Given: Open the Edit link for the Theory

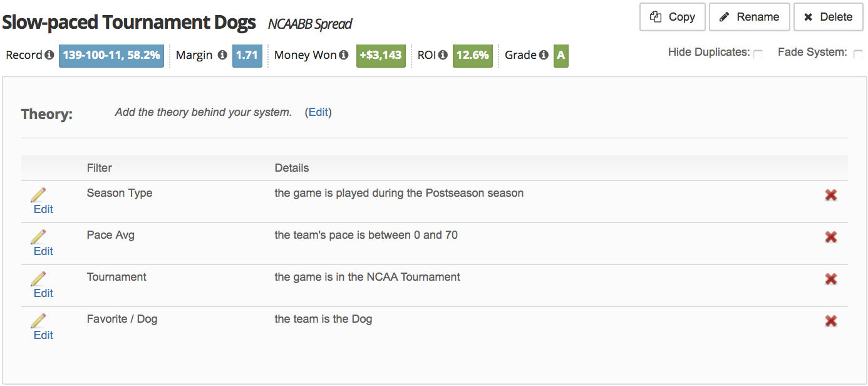Looking at the screenshot, I should (318, 112).
